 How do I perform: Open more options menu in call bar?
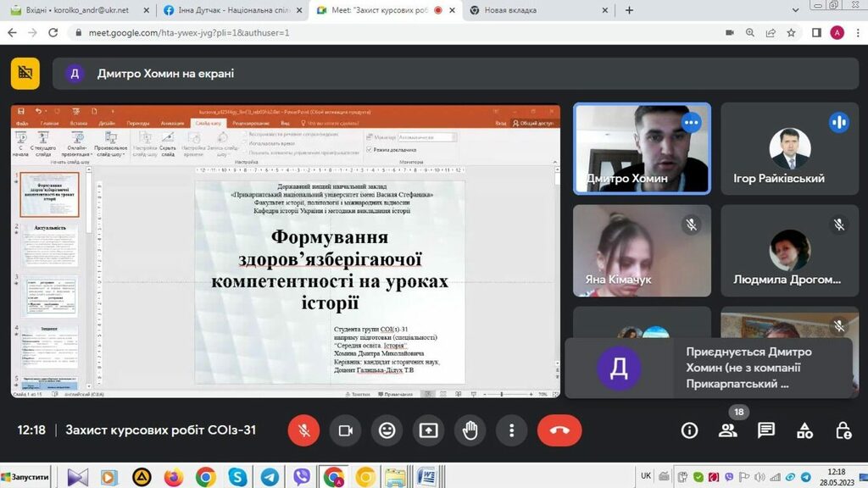pyautogui.click(x=511, y=430)
